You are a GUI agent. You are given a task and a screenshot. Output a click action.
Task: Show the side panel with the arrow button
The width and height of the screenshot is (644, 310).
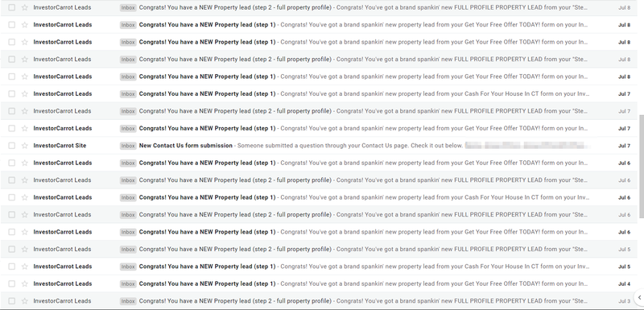639,297
